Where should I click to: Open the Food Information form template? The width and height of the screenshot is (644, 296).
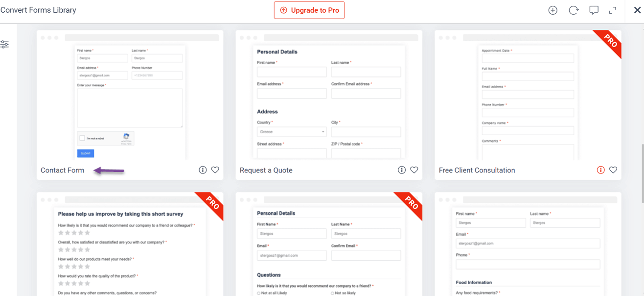point(528,244)
